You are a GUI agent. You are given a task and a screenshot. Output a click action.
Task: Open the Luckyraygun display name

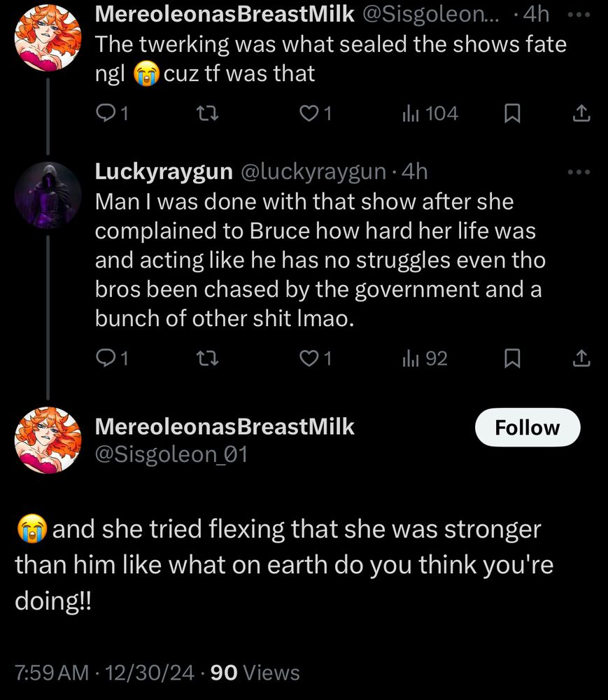click(x=164, y=172)
